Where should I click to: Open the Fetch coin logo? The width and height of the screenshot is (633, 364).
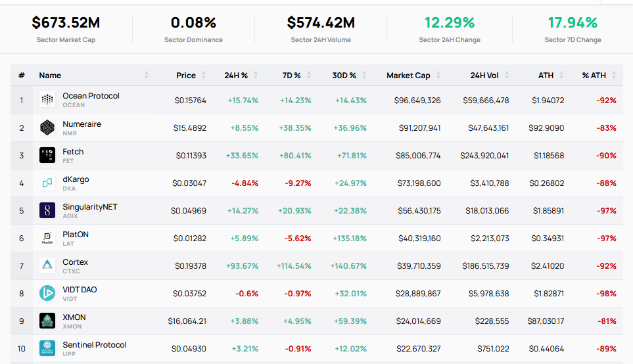pyautogui.click(x=47, y=155)
